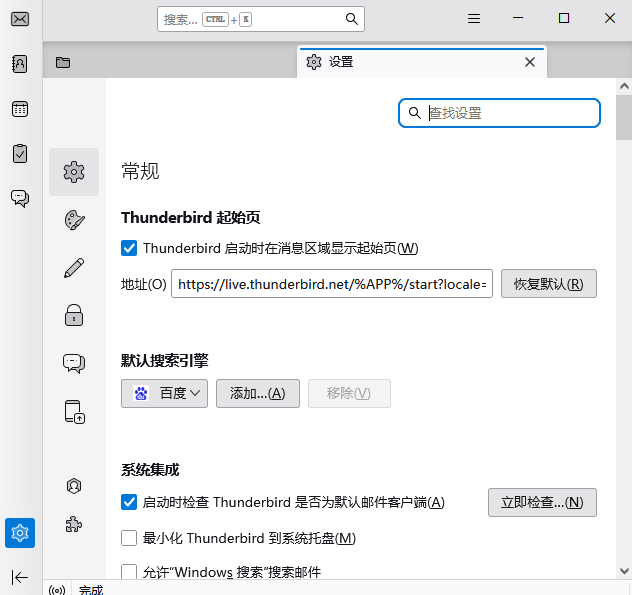The height and width of the screenshot is (595, 632).
Task: Click the 立即检查...(N) button
Action: pyautogui.click(x=542, y=502)
